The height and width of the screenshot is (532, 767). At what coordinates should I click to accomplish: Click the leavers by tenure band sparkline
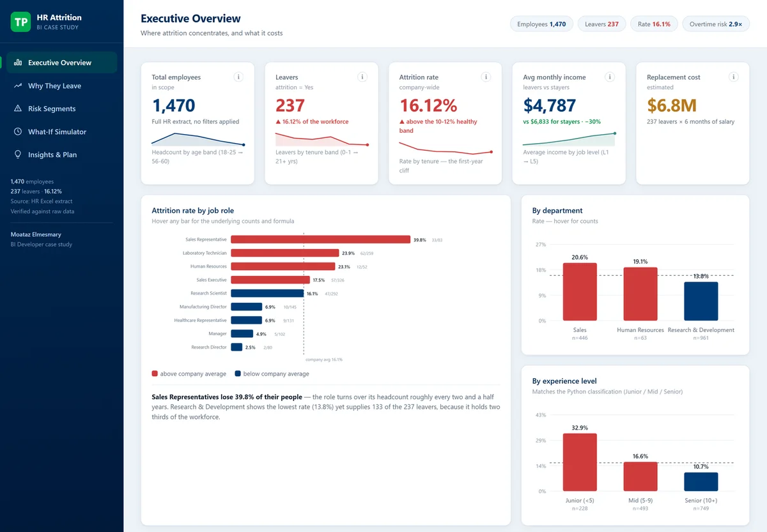(x=322, y=139)
